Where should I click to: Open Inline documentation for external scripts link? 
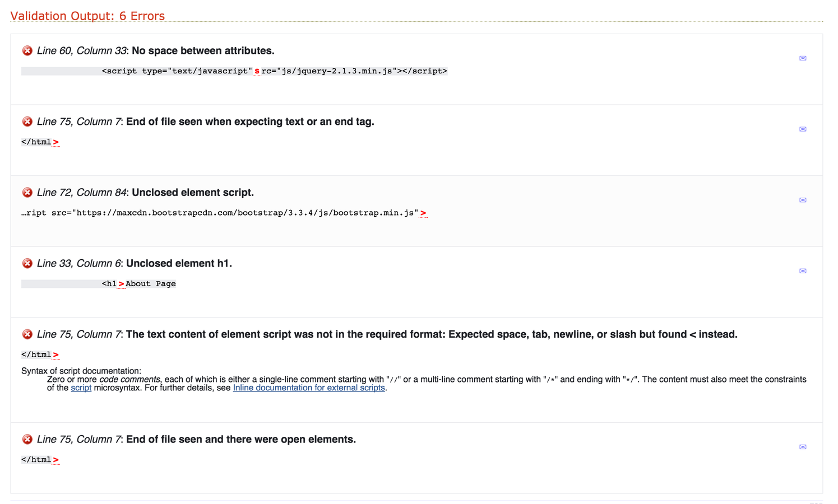(x=309, y=388)
